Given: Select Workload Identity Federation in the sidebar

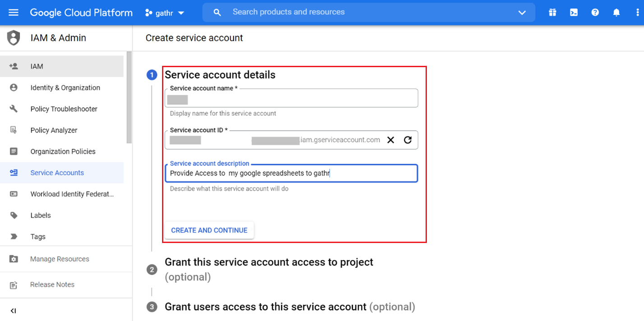Looking at the screenshot, I should 72,194.
